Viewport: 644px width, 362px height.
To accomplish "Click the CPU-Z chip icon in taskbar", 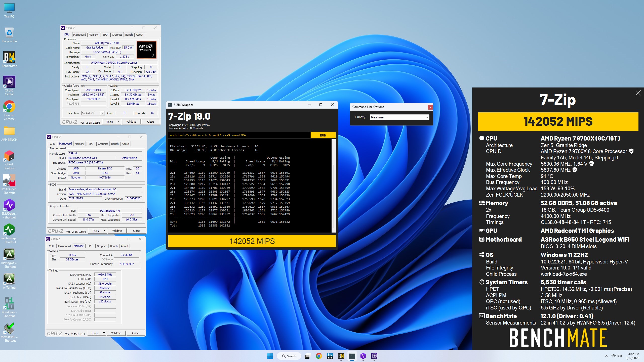I will pos(374,356).
